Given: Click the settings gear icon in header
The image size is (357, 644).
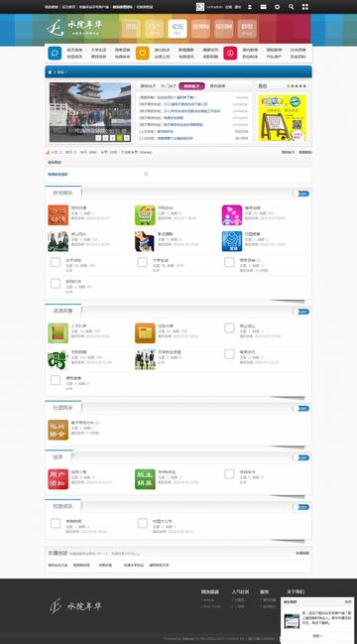Looking at the screenshot, I should coord(278,7).
